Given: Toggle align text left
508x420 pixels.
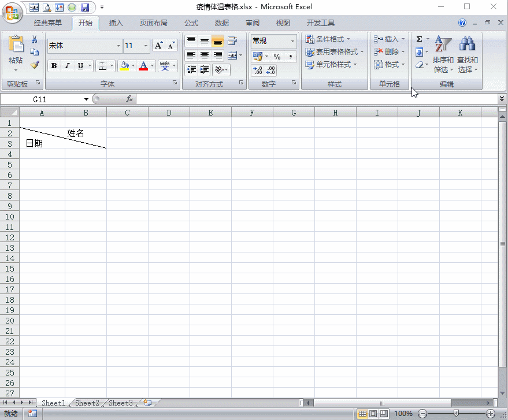Looking at the screenshot, I should pyautogui.click(x=191, y=55).
